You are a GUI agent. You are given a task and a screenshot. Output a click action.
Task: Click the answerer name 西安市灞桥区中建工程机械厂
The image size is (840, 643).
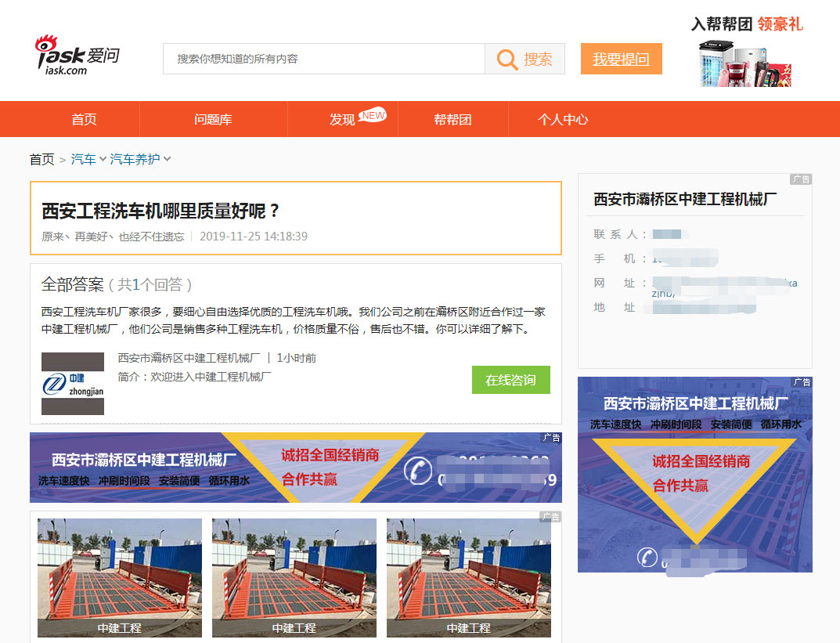[189, 358]
